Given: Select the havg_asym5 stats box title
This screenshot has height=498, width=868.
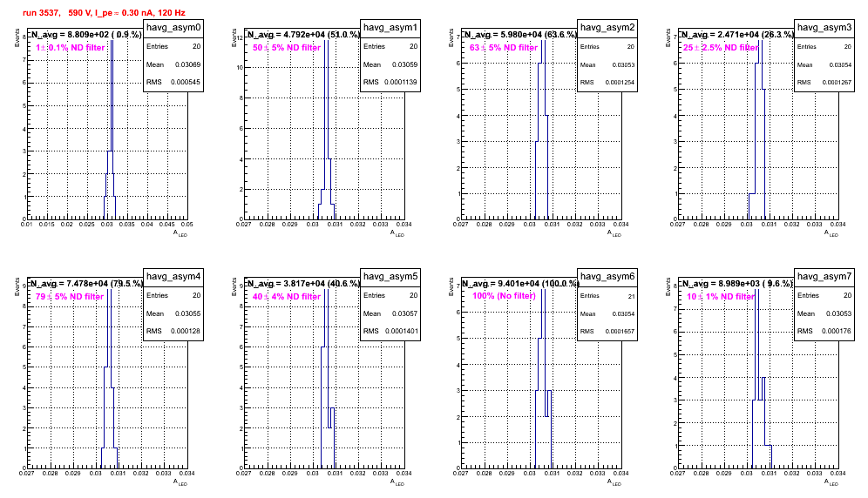Looking at the screenshot, I should click(390, 277).
